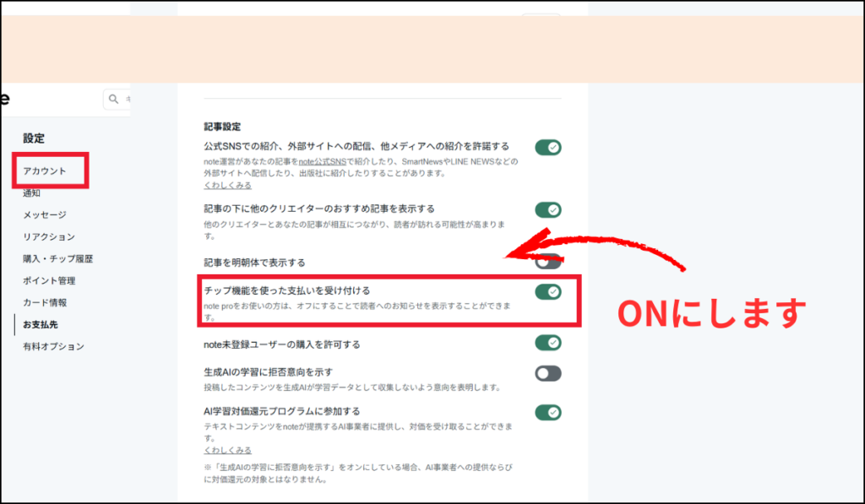
Task: Toggle 公式SNSでの紹介 permission switch
Action: [x=547, y=148]
